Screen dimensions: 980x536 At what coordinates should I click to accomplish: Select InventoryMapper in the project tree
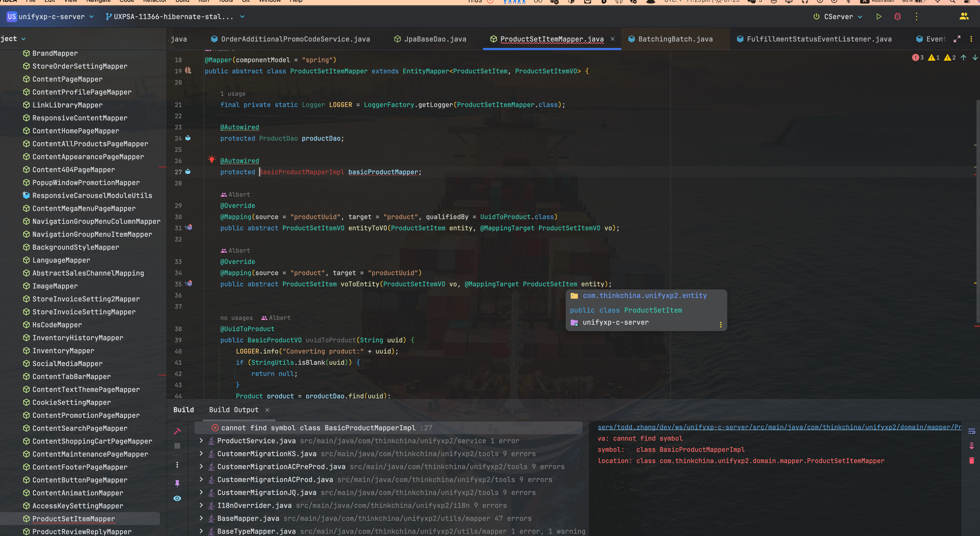click(x=63, y=351)
